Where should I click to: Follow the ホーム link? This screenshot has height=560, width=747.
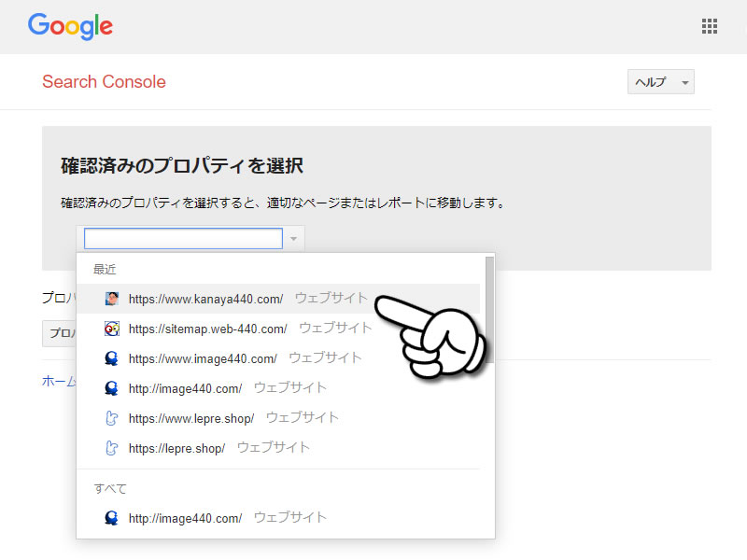tap(59, 381)
